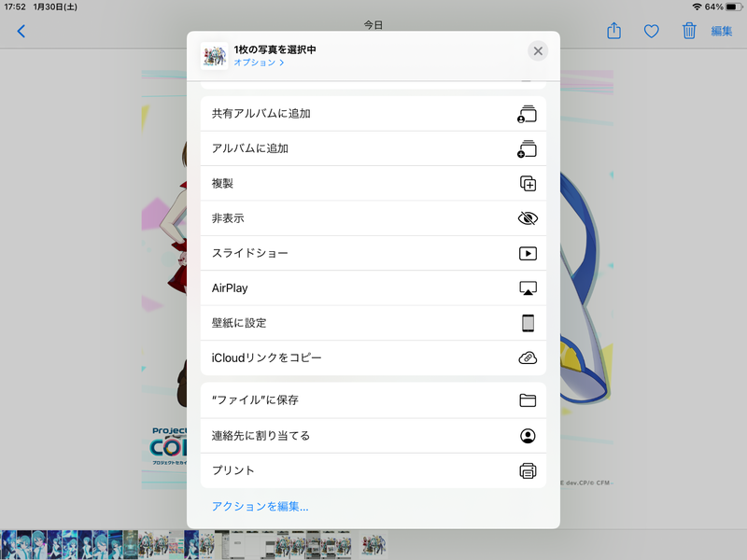Tap the device icon in 壁紙に設定 row
The image size is (747, 560).
point(528,323)
